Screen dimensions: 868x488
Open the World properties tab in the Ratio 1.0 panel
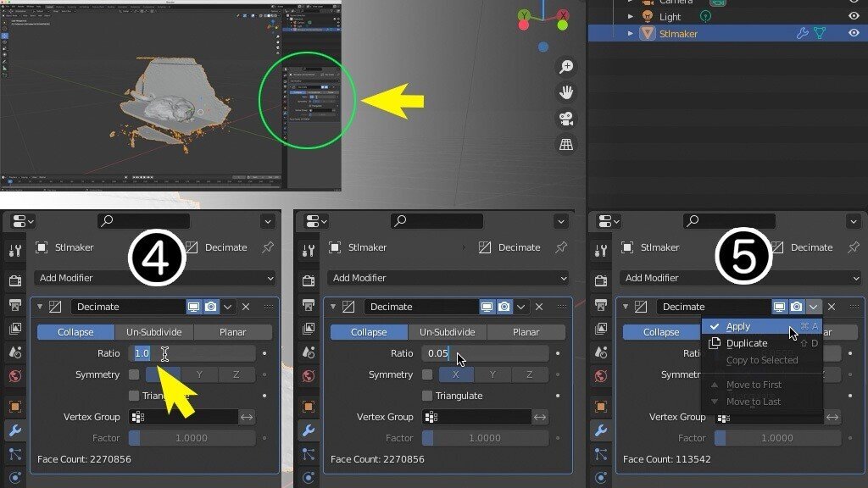point(15,376)
